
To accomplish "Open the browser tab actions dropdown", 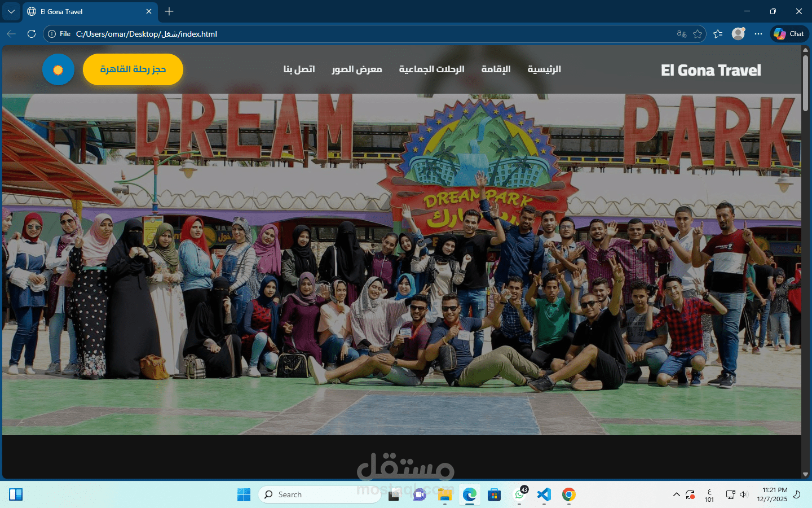I will tap(11, 11).
